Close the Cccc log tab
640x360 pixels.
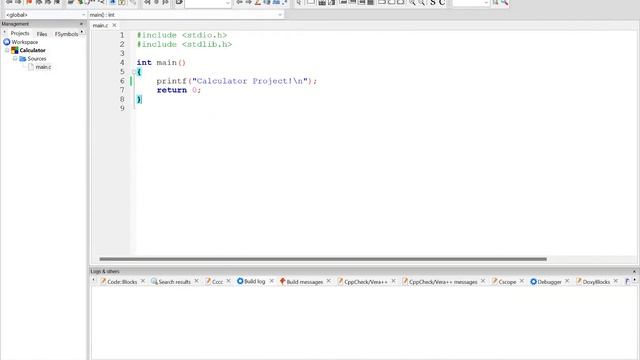coord(229,281)
